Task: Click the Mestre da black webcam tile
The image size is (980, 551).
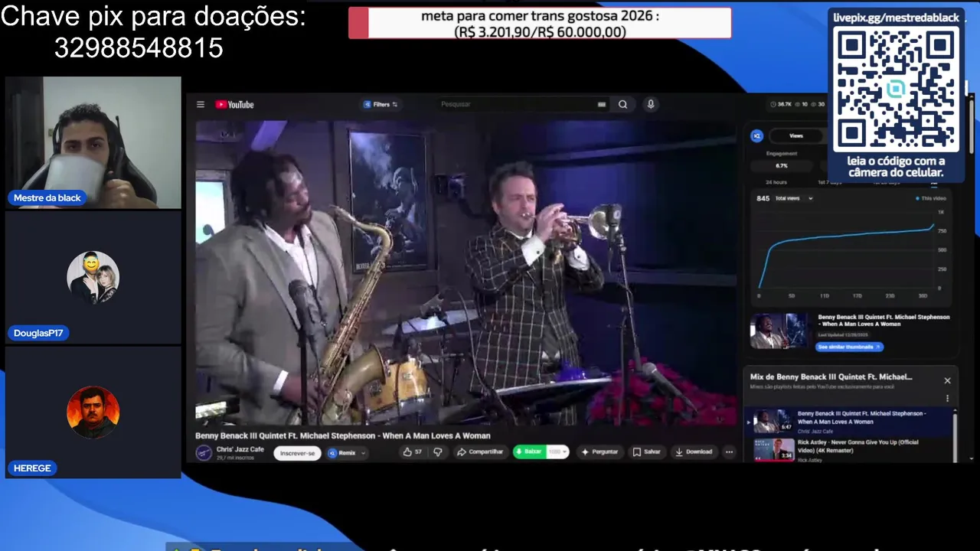Action: [93, 142]
